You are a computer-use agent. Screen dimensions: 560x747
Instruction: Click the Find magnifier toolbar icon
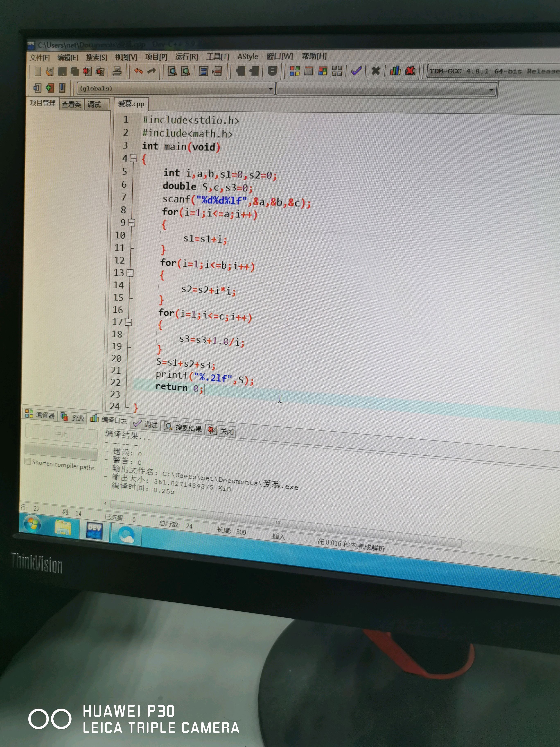[x=173, y=71]
